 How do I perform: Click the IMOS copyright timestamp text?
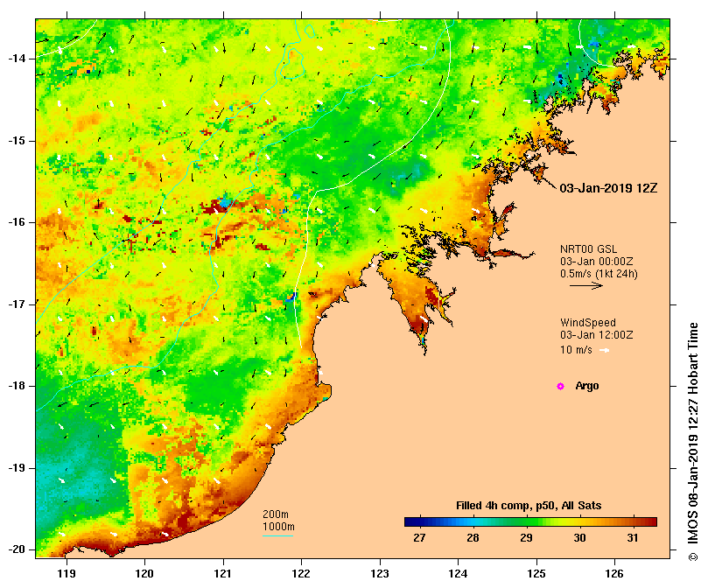coord(693,442)
